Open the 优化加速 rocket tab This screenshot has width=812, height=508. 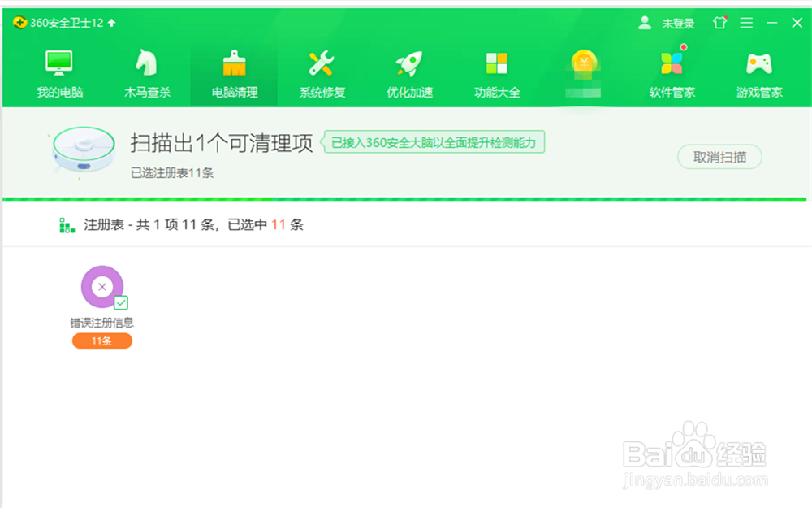click(409, 75)
